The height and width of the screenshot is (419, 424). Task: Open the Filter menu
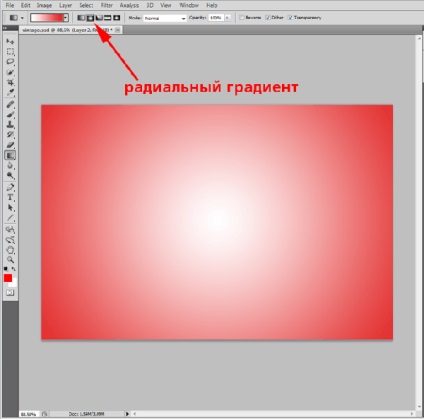(x=107, y=5)
